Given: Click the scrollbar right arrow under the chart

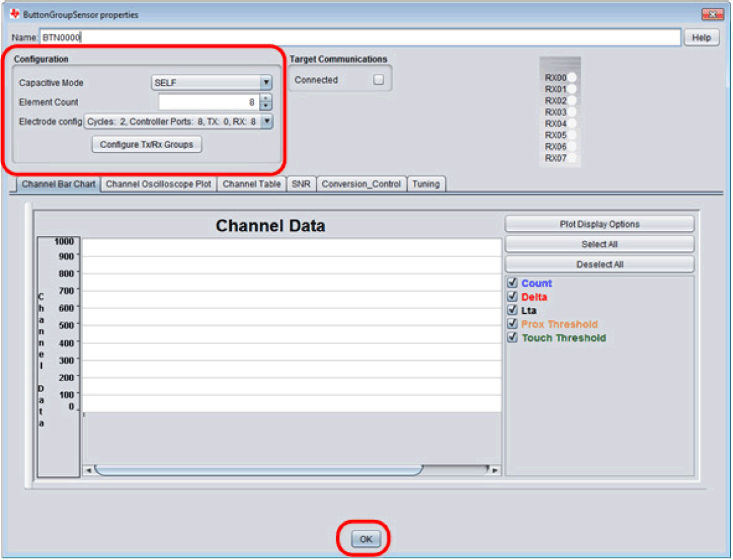Looking at the screenshot, I should point(494,470).
